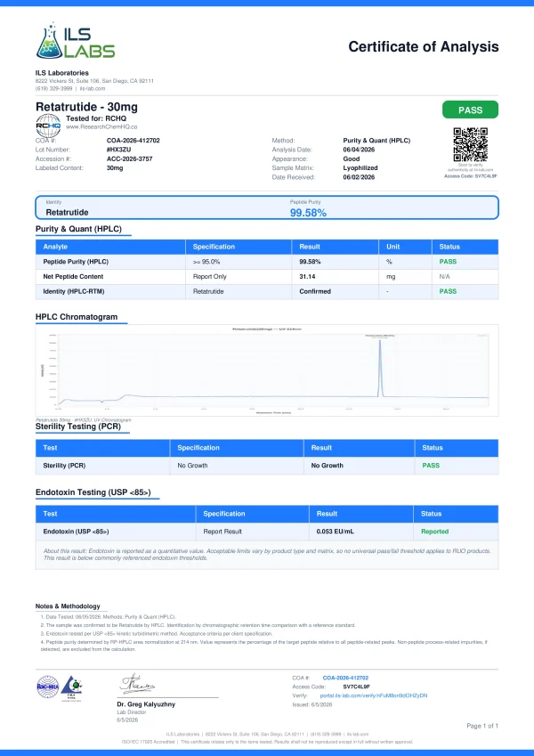Viewport: 534px width, 756px height.
Task: Click the 30mg labeled content value
Action: [x=115, y=167]
